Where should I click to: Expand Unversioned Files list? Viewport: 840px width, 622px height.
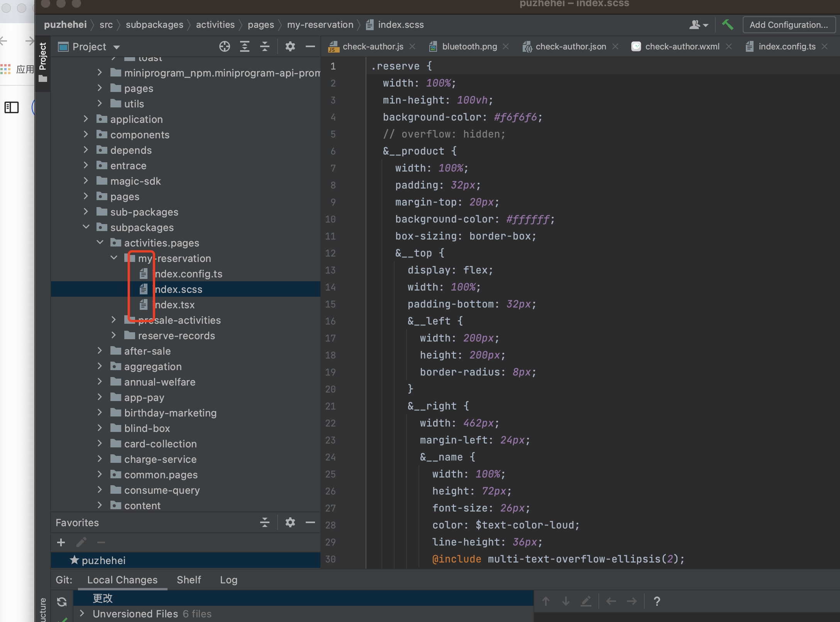(x=82, y=614)
